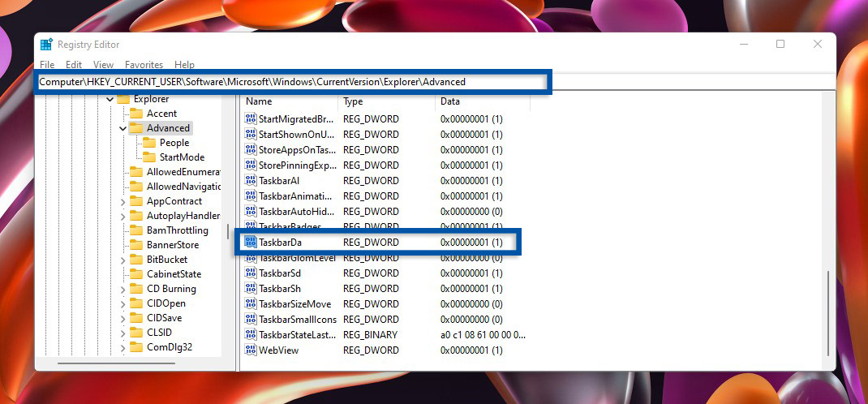
Task: Expand the CD Burning tree node
Action: point(122,289)
